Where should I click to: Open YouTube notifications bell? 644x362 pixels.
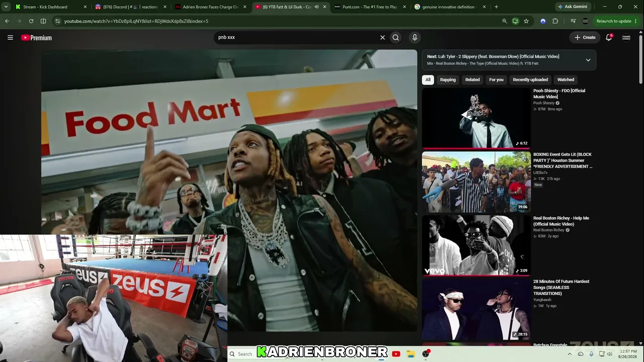point(609,37)
